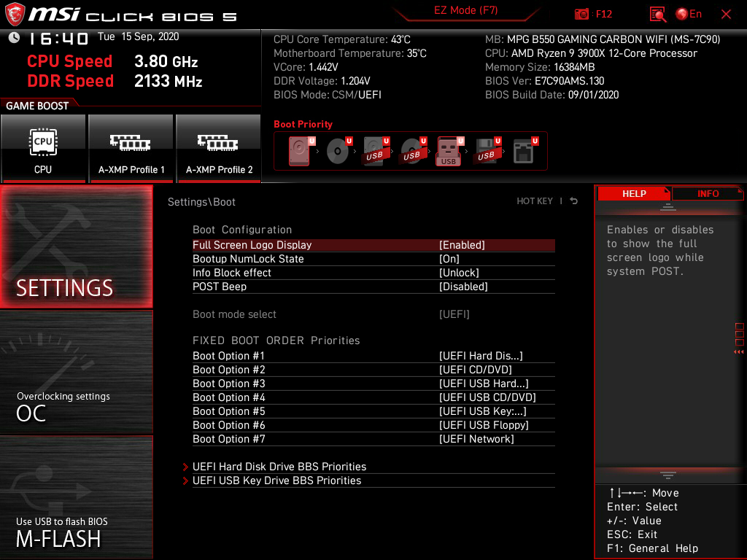Viewport: 747px width, 560px height.
Task: Click the GAME BOOST label
Action: click(37, 106)
